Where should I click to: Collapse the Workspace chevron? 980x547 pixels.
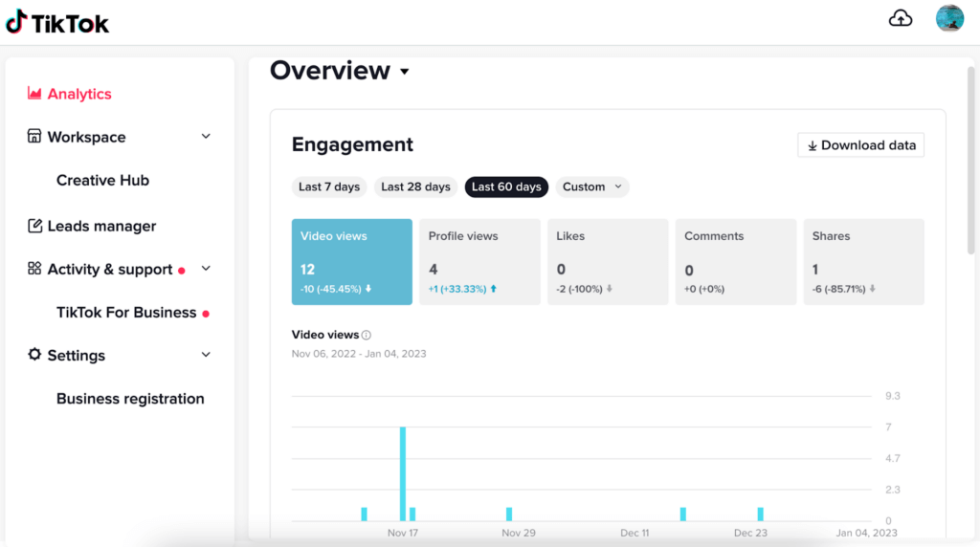tap(206, 136)
